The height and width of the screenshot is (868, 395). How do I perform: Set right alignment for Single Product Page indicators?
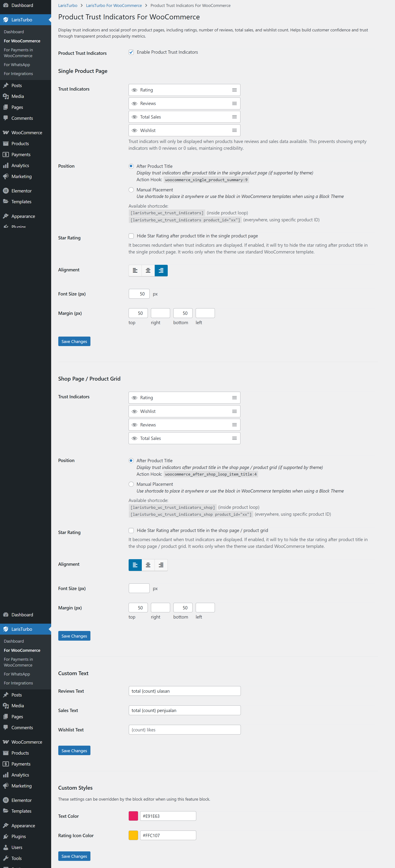[161, 271]
